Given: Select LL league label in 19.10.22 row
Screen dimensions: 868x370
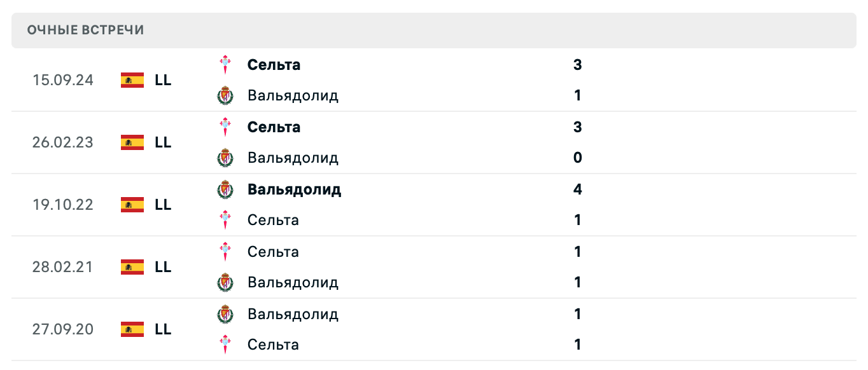Looking at the screenshot, I should pos(163,205).
